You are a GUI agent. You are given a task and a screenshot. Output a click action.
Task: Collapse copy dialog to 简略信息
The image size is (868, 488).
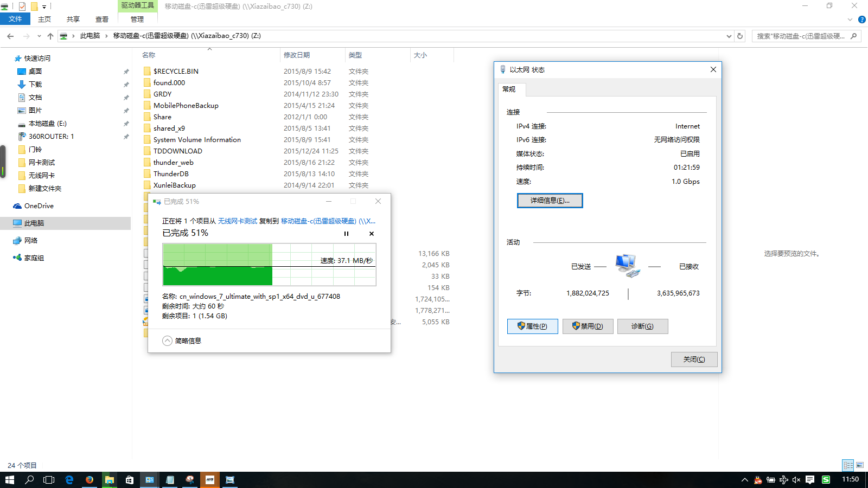tap(182, 341)
